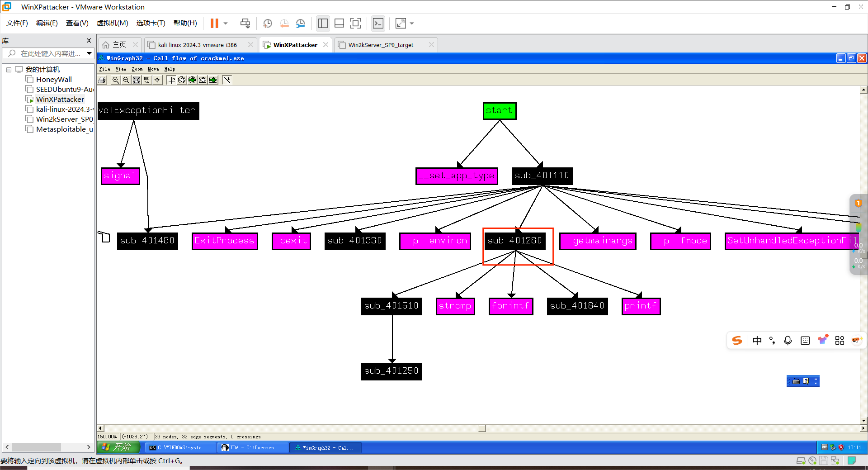
Task: Reset zoom with the 100% icon
Action: (146, 80)
